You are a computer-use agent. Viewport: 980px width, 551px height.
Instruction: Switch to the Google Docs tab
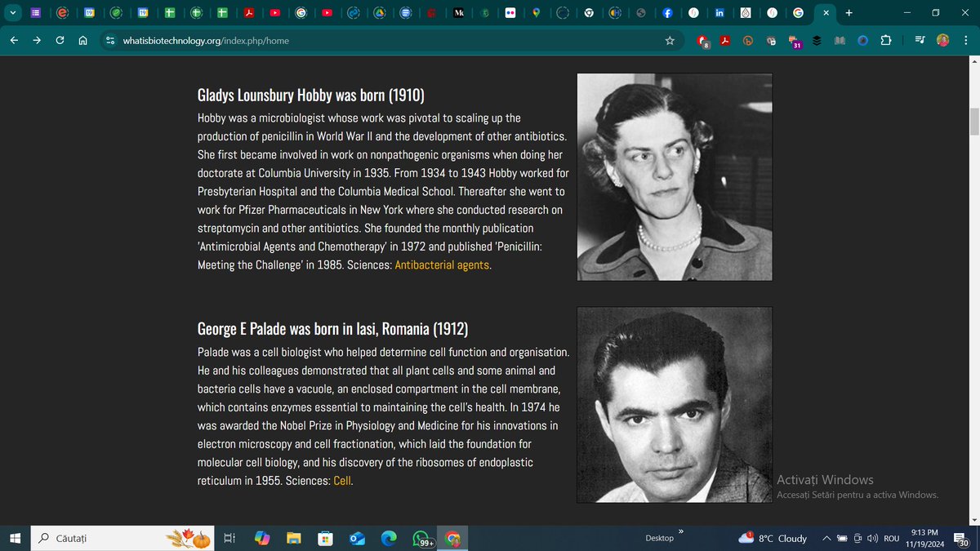click(406, 13)
